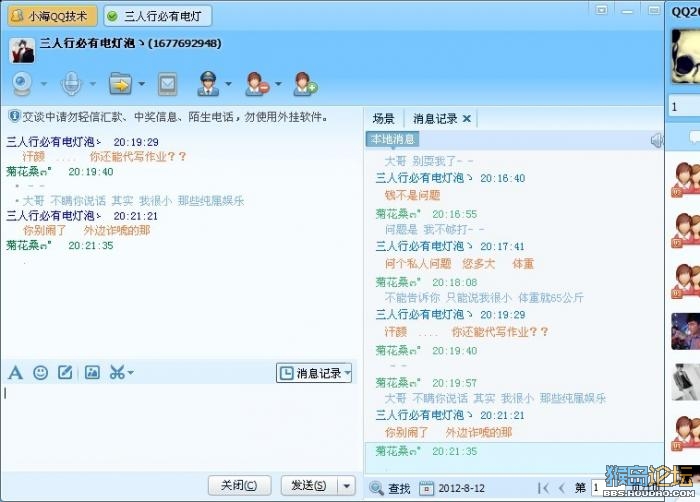The width and height of the screenshot is (700, 502).
Task: Click the 发送(S) button
Action: pyautogui.click(x=308, y=485)
